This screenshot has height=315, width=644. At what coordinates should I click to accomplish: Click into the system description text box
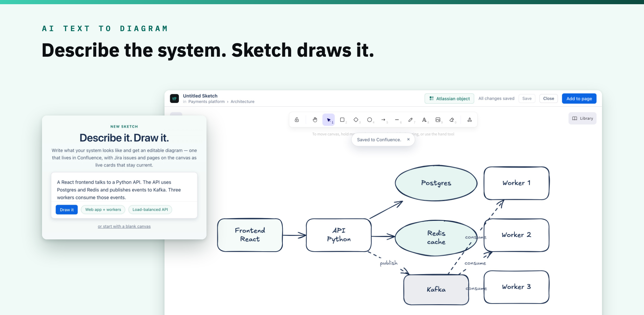point(124,190)
